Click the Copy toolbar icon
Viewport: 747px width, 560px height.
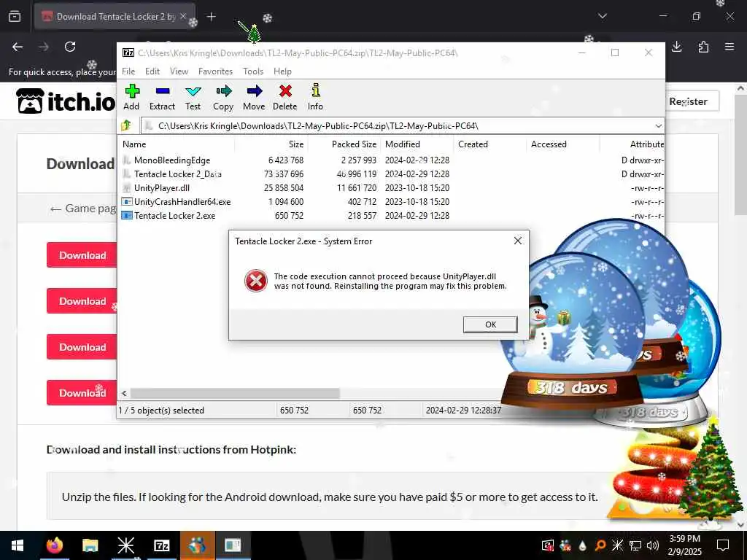click(x=223, y=98)
